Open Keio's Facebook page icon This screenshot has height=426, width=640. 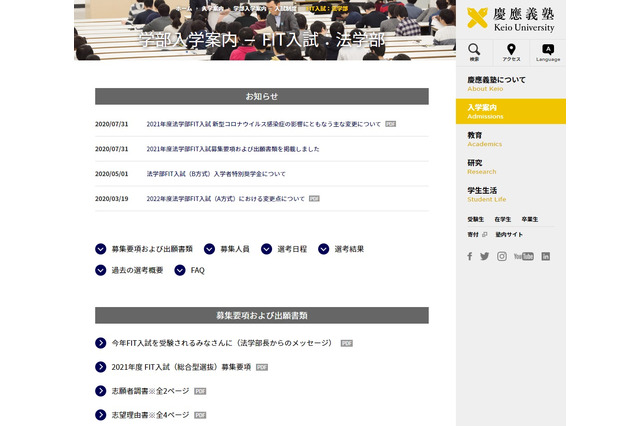[x=470, y=256]
